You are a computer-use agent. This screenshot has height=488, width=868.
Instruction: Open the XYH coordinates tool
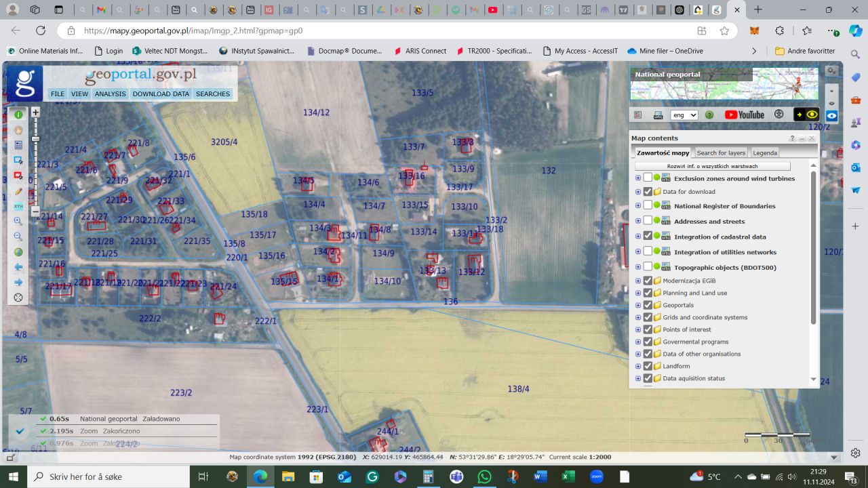[x=18, y=206]
